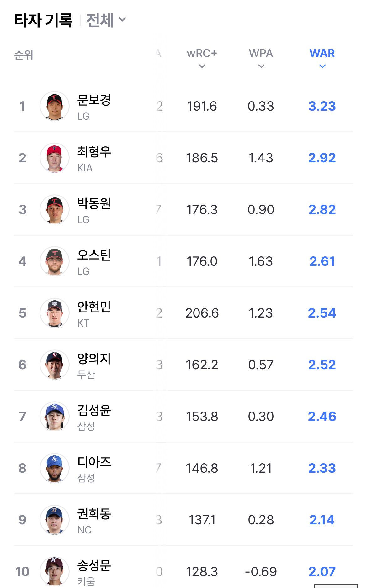View 양의지 player avatar
Image resolution: width=367 pixels, height=588 pixels.
coord(55,365)
